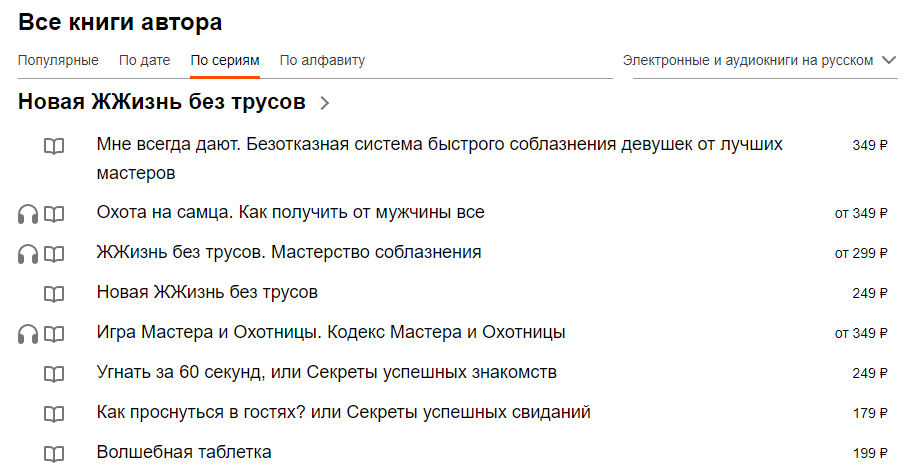Click book icon for "Как проснуться в гостях?"
The image size is (915, 474).
pos(54,414)
